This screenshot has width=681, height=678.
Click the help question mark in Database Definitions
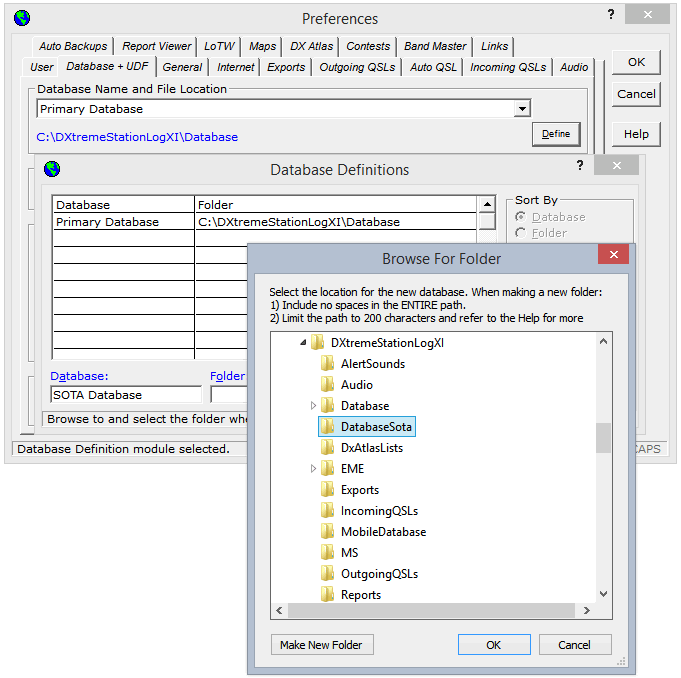click(x=580, y=165)
